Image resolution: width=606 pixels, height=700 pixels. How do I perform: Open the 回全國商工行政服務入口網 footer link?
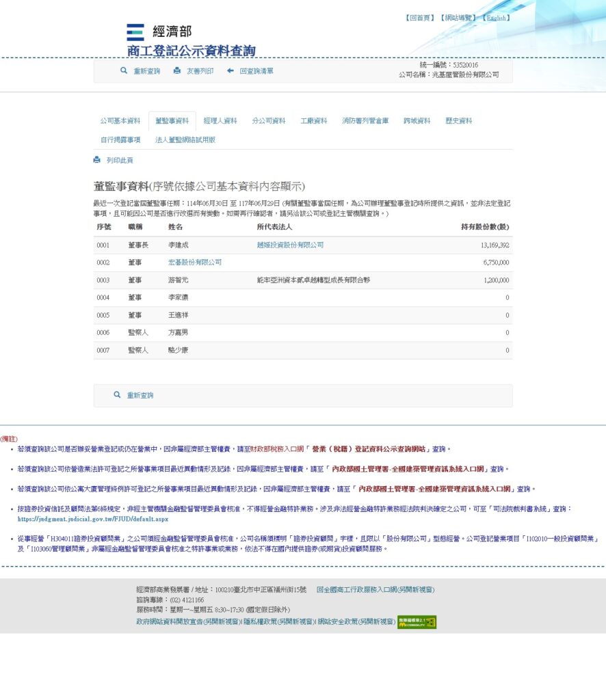(x=376, y=589)
